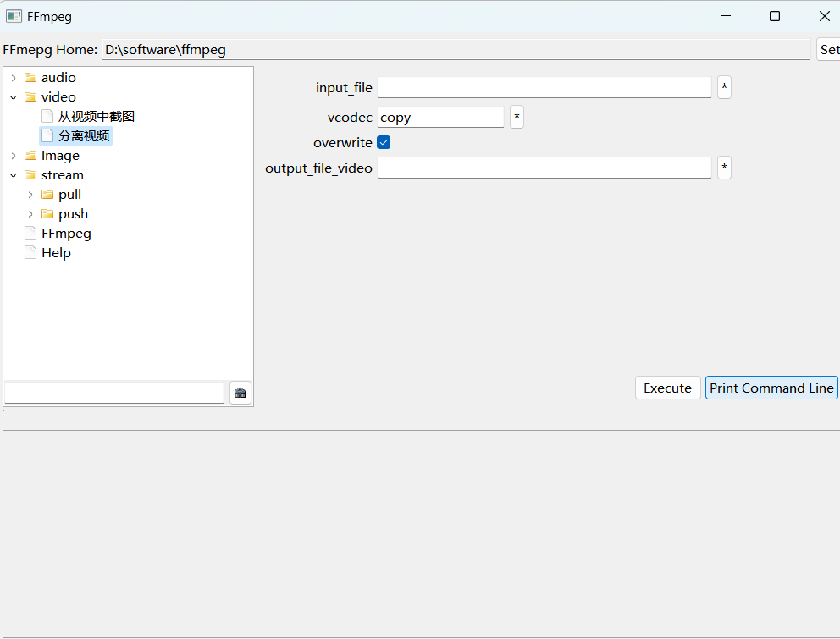This screenshot has width=840, height=639.
Task: Select the pull folder label
Action: pos(70,195)
